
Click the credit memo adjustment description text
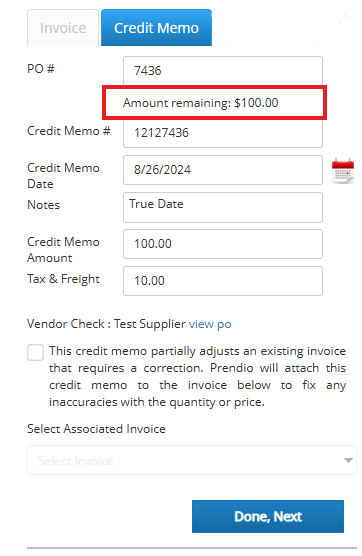coord(197,376)
